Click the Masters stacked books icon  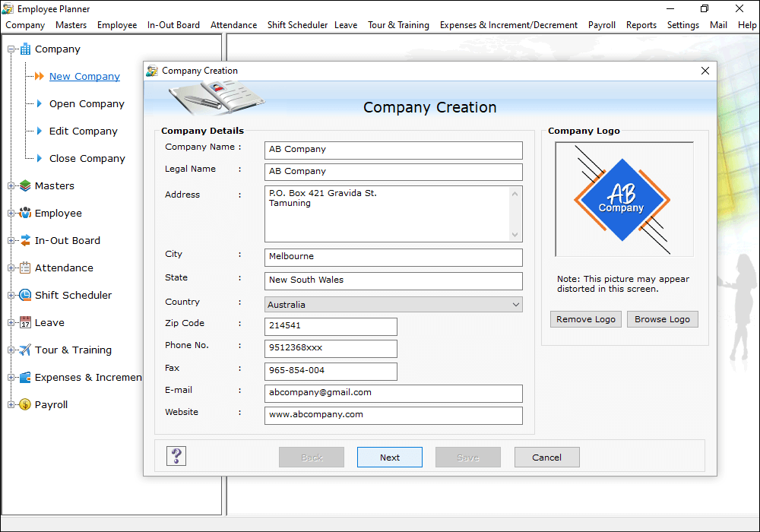pyautogui.click(x=25, y=185)
